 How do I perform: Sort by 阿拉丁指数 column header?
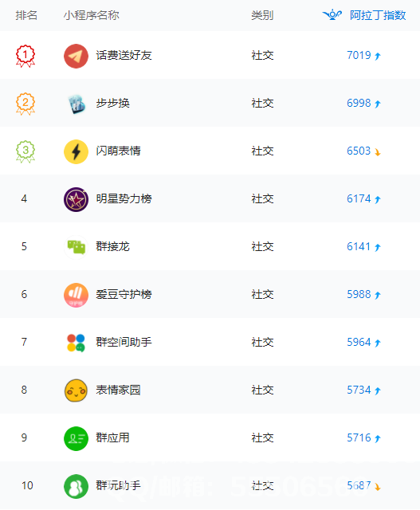pyautogui.click(x=378, y=15)
